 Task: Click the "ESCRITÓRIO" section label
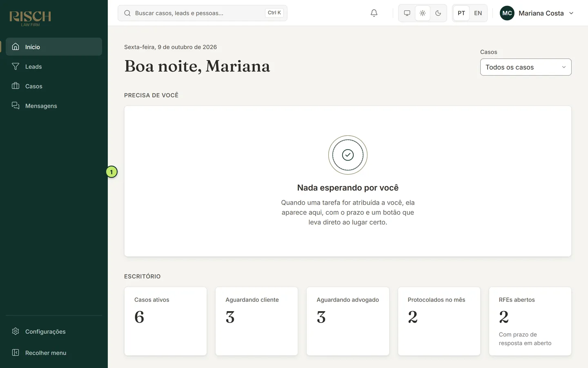(x=143, y=276)
